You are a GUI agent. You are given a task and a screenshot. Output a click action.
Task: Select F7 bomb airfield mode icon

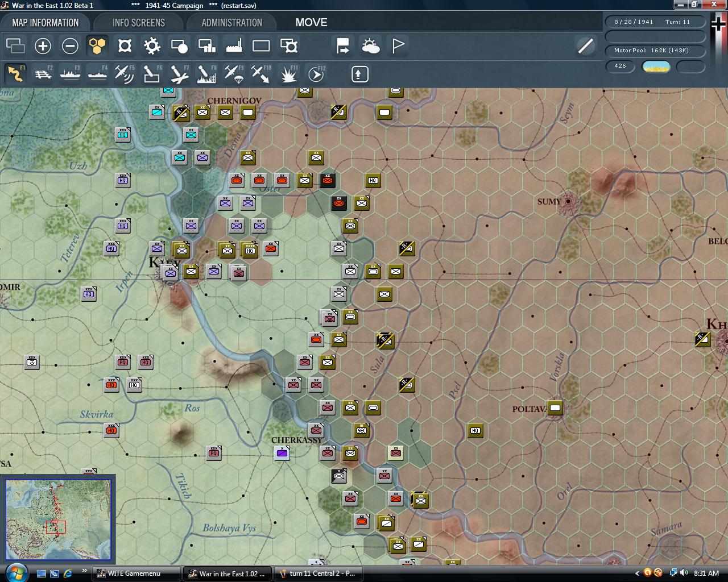tap(179, 74)
